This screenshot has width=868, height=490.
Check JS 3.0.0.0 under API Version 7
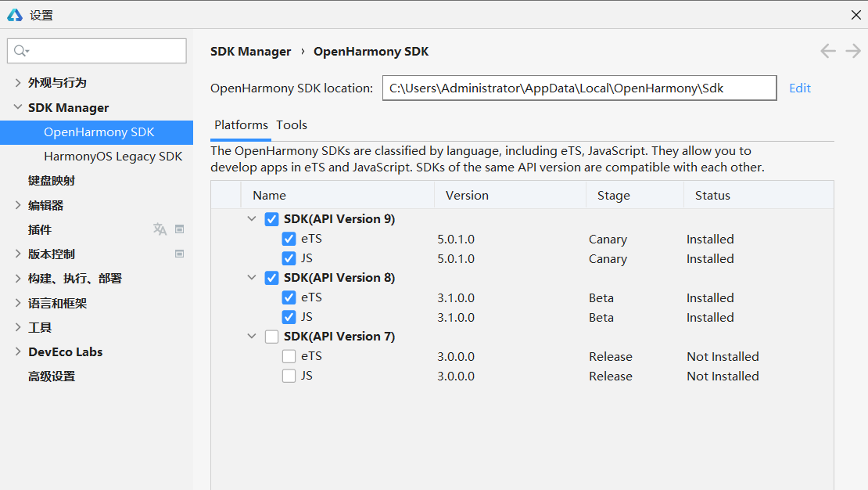point(289,376)
